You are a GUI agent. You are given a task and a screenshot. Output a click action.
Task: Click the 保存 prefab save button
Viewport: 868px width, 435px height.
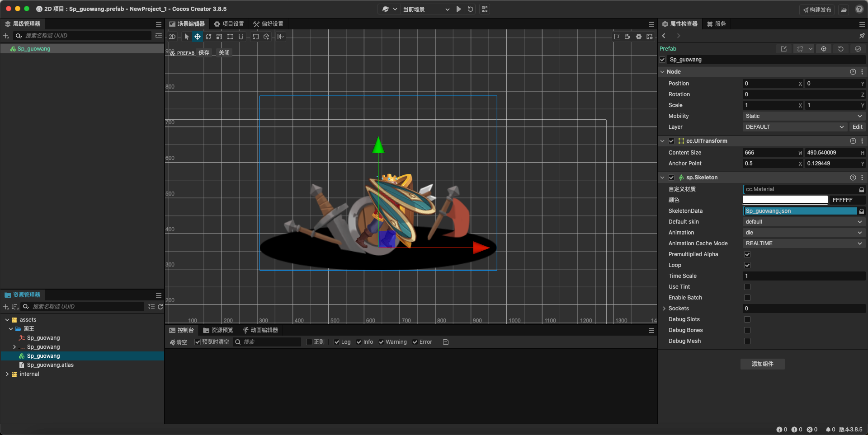click(204, 53)
